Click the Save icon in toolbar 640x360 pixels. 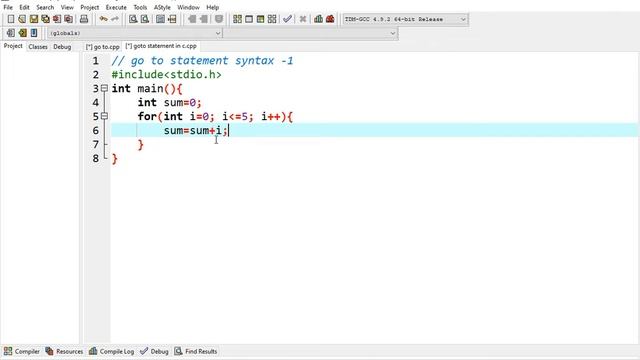click(x=34, y=19)
